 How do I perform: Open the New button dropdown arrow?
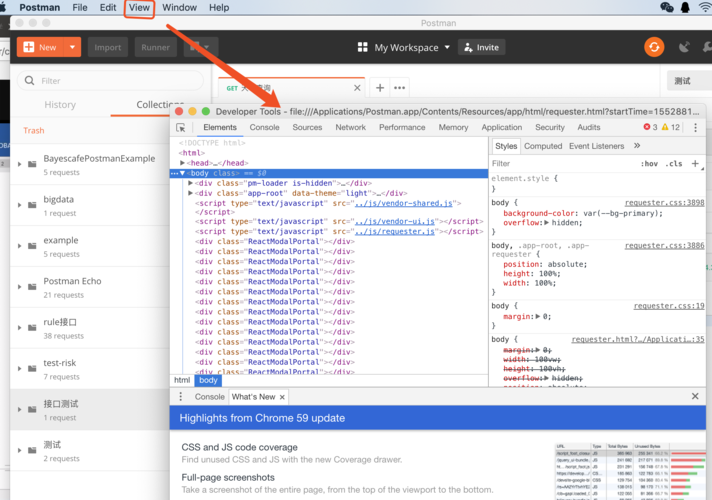point(72,47)
